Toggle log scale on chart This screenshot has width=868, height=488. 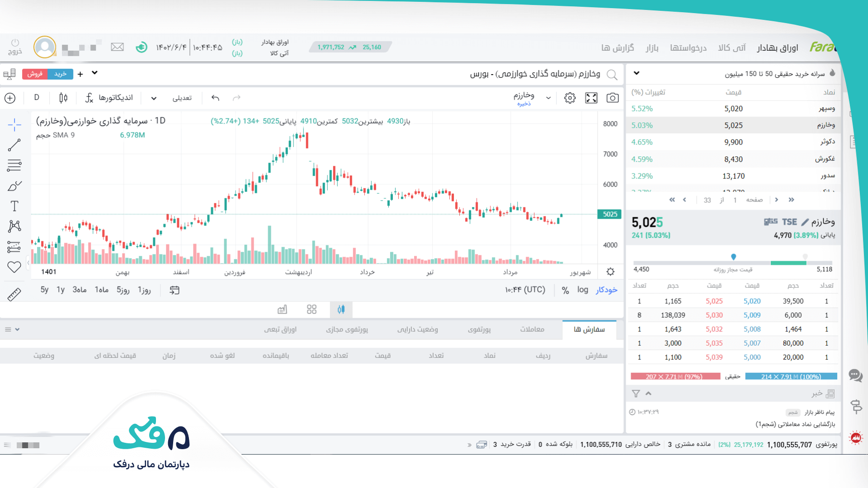pyautogui.click(x=582, y=290)
